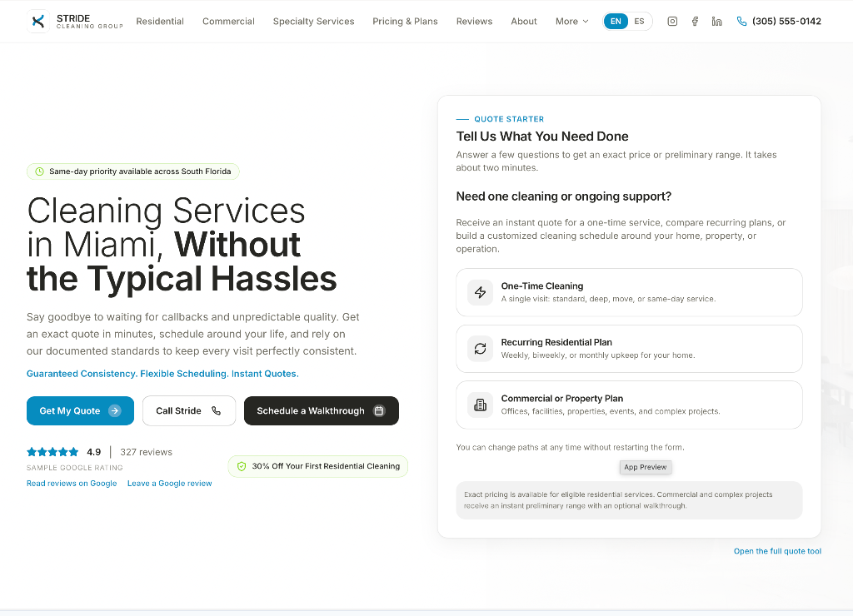Click the building icon for Commercial Plan
Image resolution: width=853 pixels, height=616 pixels.
pos(480,405)
